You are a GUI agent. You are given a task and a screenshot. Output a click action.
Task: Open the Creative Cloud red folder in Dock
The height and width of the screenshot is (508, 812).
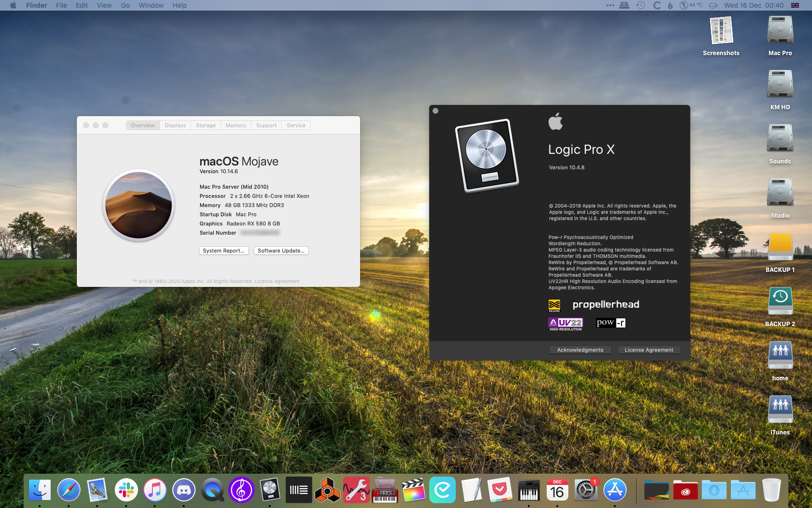coord(685,490)
